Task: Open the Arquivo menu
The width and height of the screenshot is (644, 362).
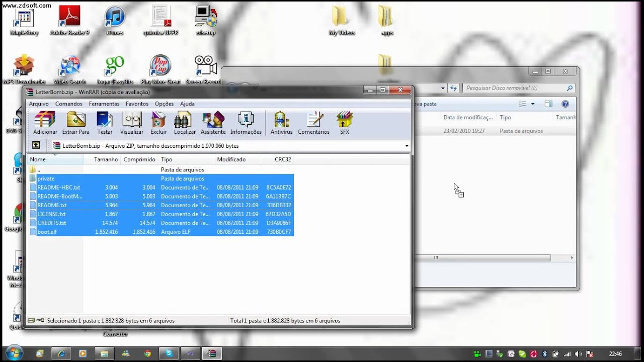Action: click(39, 104)
